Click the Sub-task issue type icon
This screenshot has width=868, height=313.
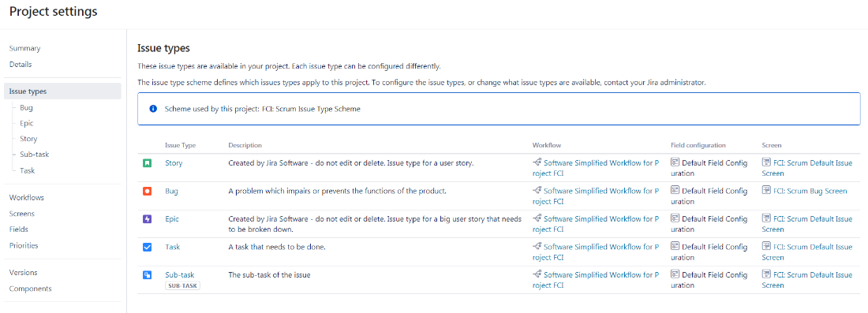click(148, 275)
